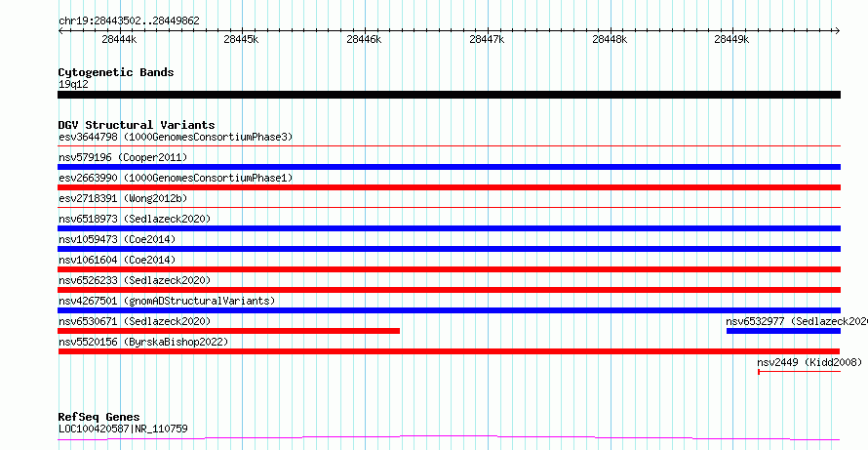Click the 19q12 black cytogenetic band
This screenshot has height=450, width=868.
[449, 95]
